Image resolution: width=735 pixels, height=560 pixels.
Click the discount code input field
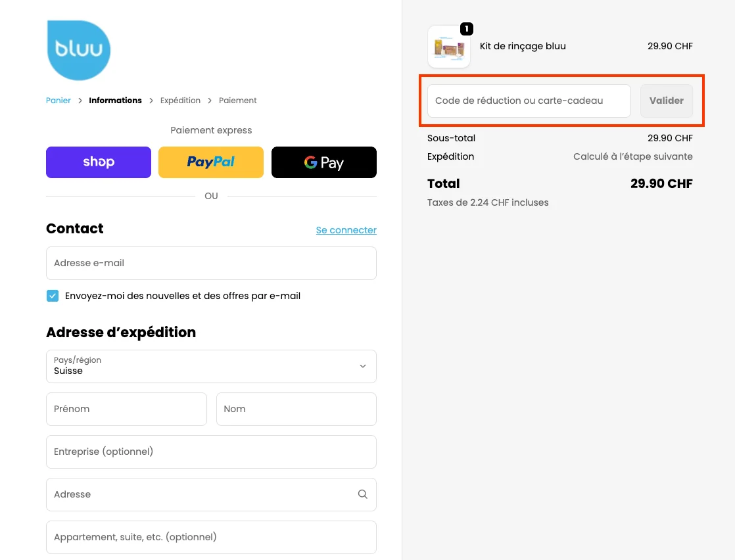pyautogui.click(x=529, y=101)
